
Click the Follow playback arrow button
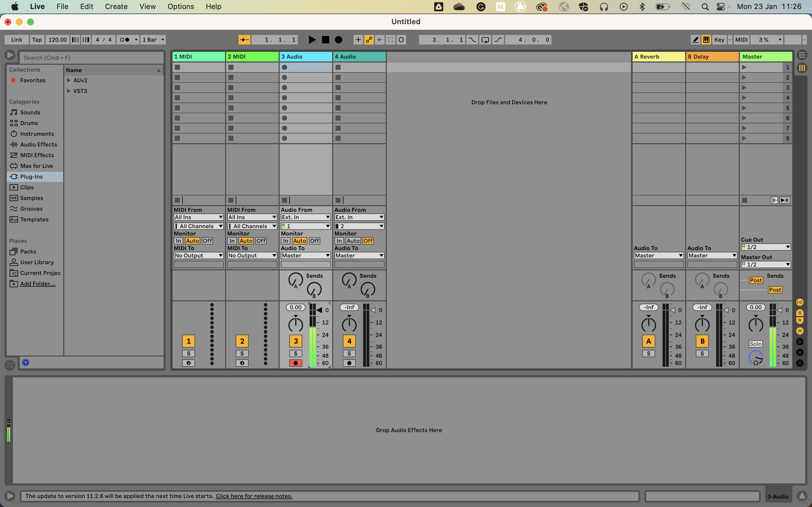[x=244, y=39]
